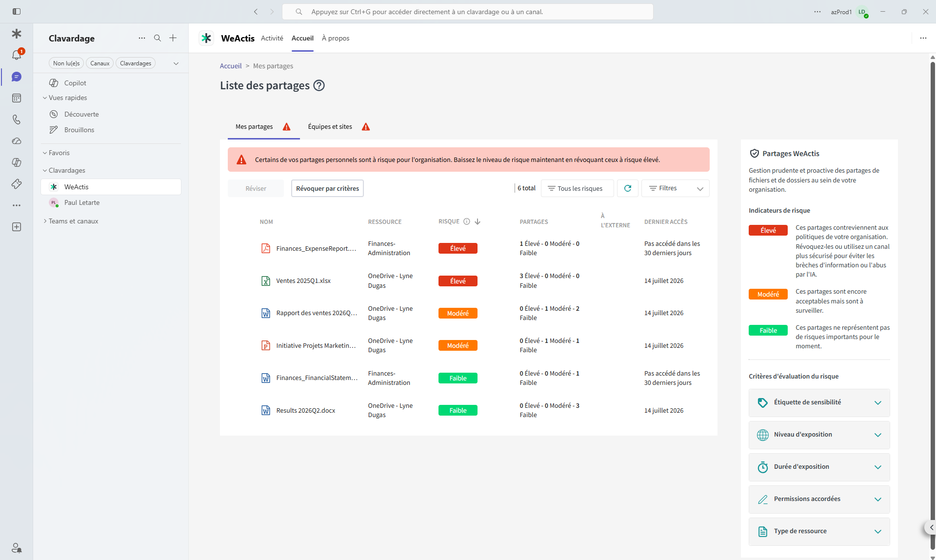
Task: Open the Calls phone icon
Action: pyautogui.click(x=17, y=120)
